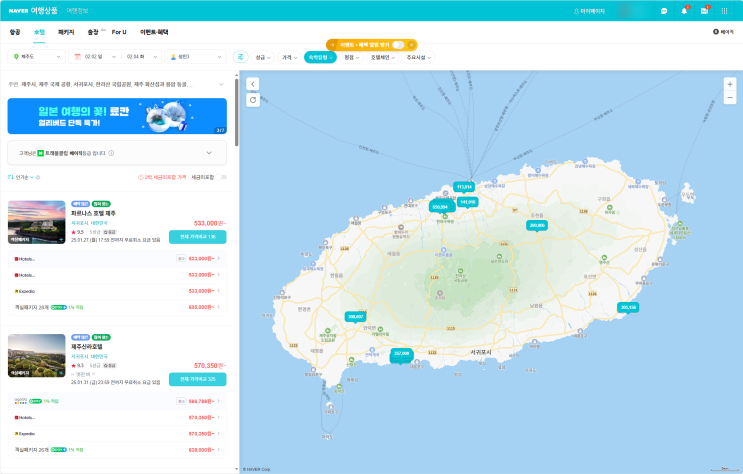743x474 pixels.
Task: Switch to the 호텔 tab
Action: pos(39,32)
